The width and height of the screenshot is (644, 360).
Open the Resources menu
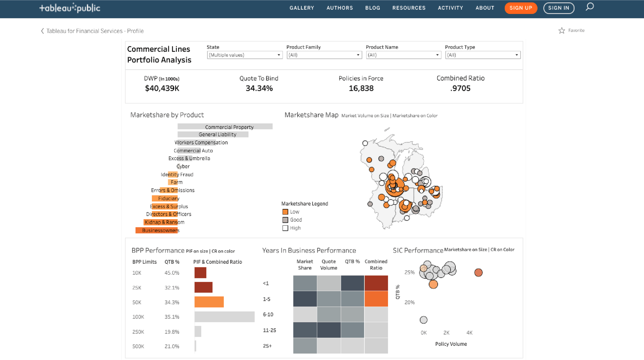click(x=409, y=8)
